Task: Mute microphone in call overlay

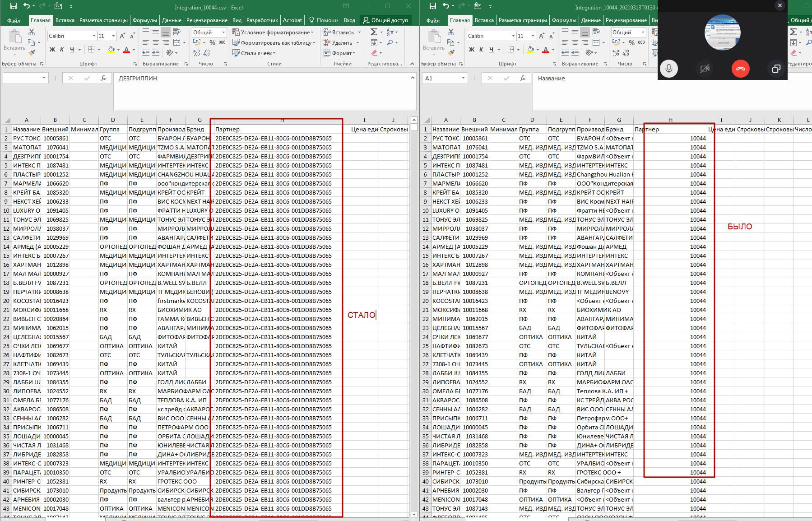Action: [x=668, y=69]
